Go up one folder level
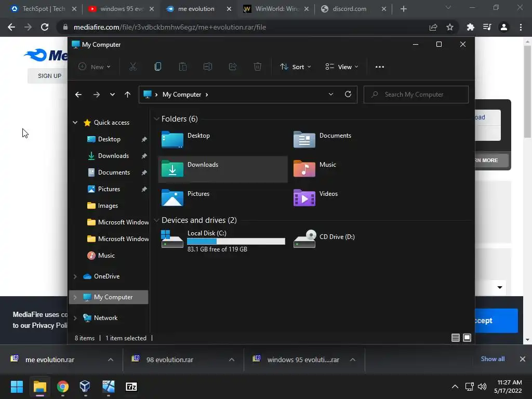 click(128, 95)
